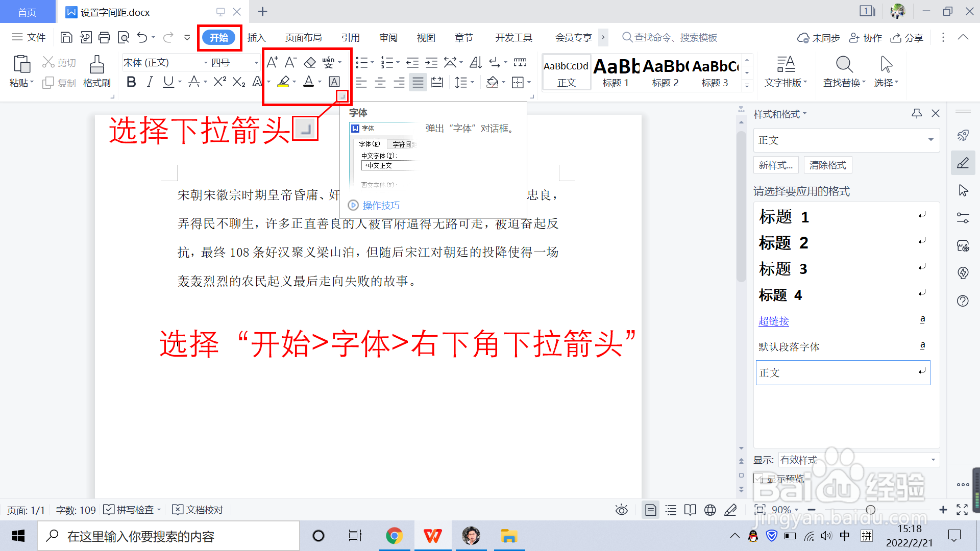
Task: Apply bold formatting with B icon
Action: pyautogui.click(x=131, y=82)
